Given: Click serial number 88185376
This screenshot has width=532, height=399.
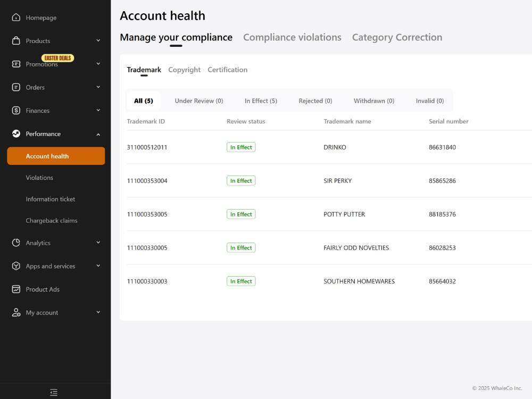Looking at the screenshot, I should click(x=442, y=214).
